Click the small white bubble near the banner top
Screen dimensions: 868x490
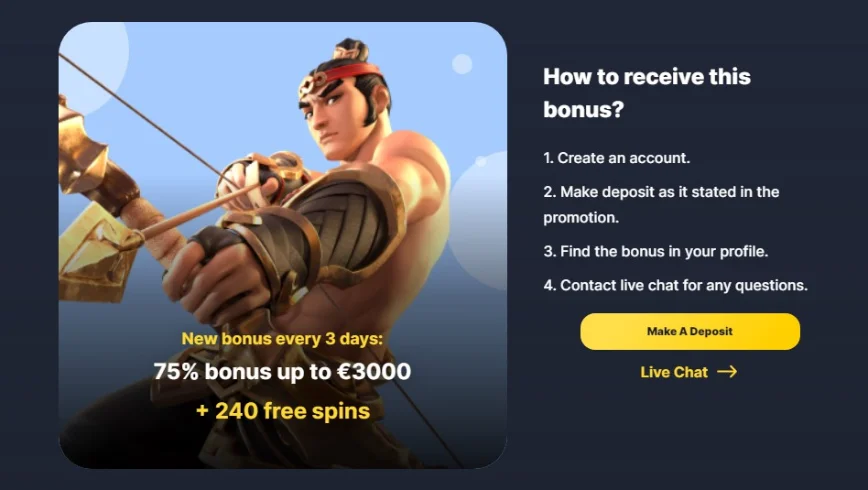(x=462, y=64)
